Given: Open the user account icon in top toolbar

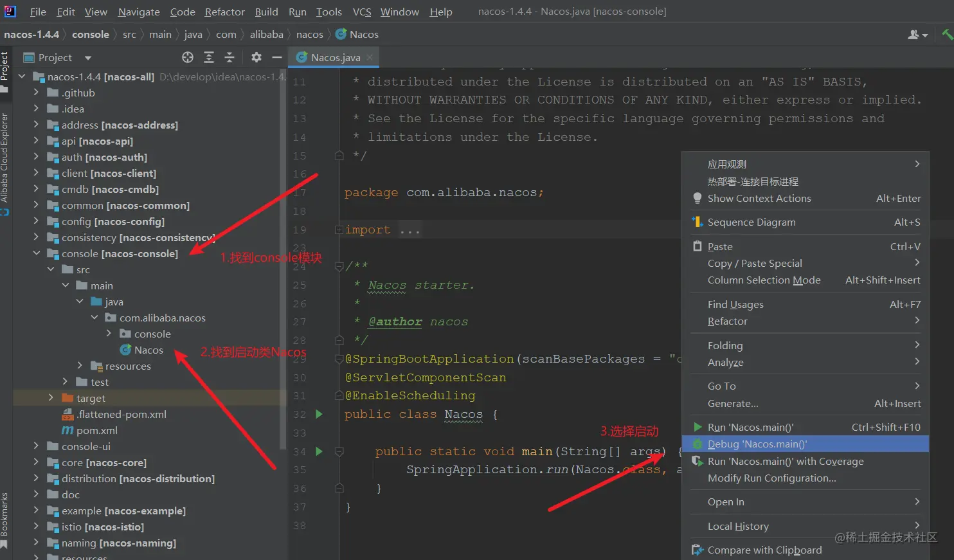Looking at the screenshot, I should click(917, 35).
